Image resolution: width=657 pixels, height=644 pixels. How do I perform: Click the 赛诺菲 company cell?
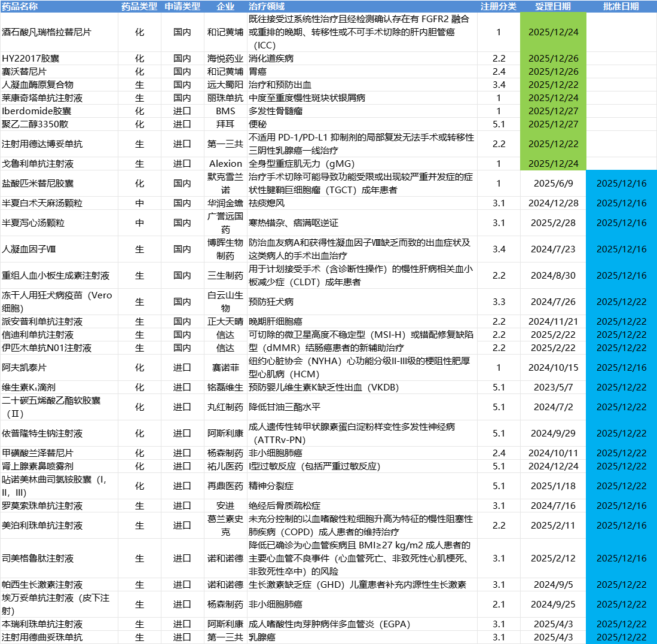(225, 368)
